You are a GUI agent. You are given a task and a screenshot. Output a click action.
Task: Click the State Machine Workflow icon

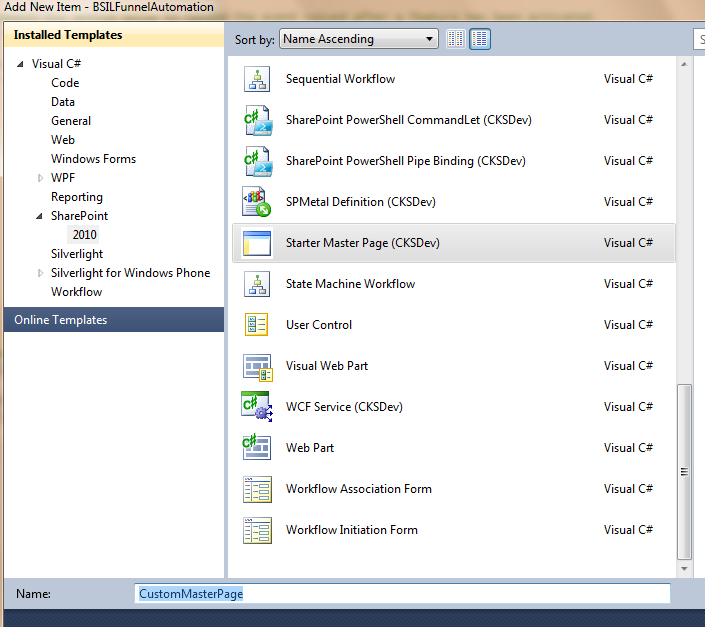click(257, 284)
